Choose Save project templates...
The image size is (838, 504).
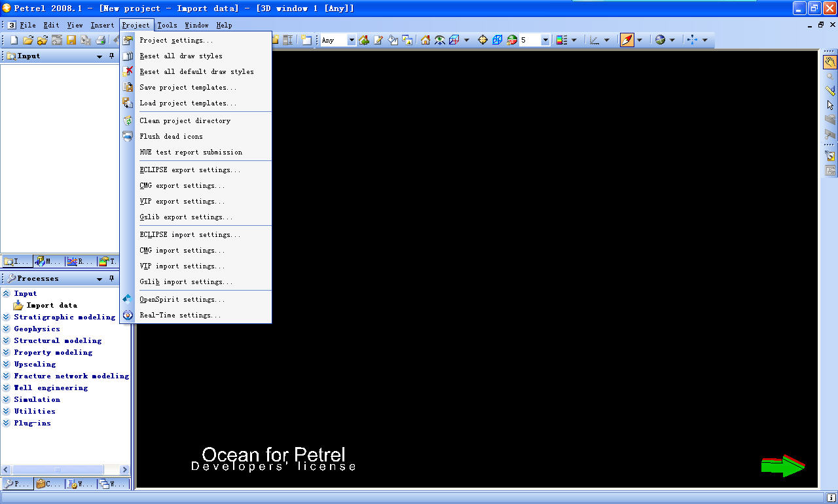pos(196,87)
